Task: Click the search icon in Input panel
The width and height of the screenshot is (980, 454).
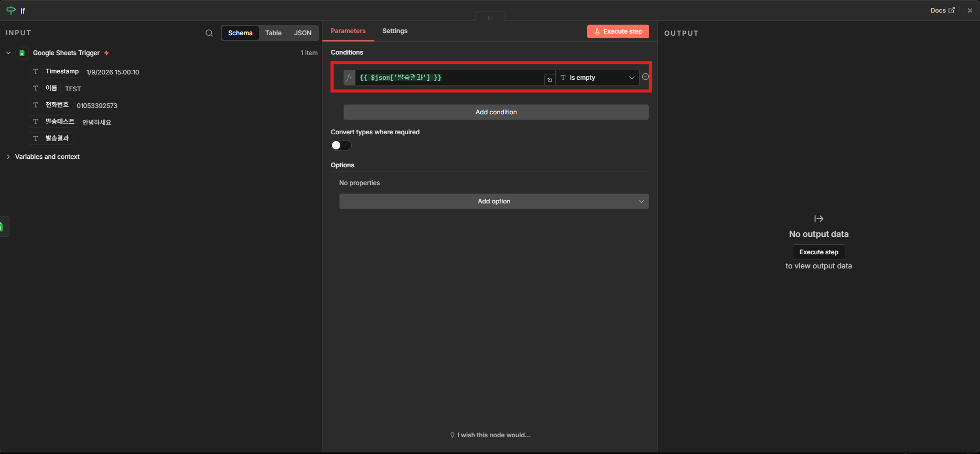Action: pos(209,33)
